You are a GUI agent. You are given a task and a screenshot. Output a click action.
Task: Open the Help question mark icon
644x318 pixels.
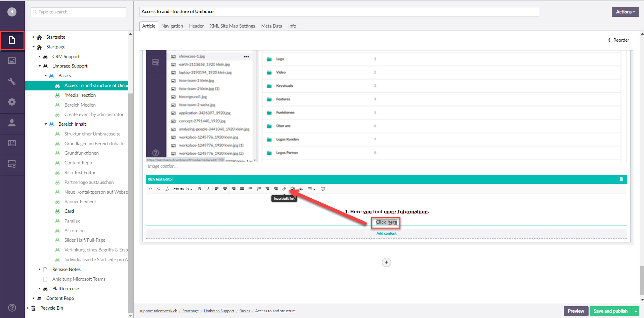point(12,308)
